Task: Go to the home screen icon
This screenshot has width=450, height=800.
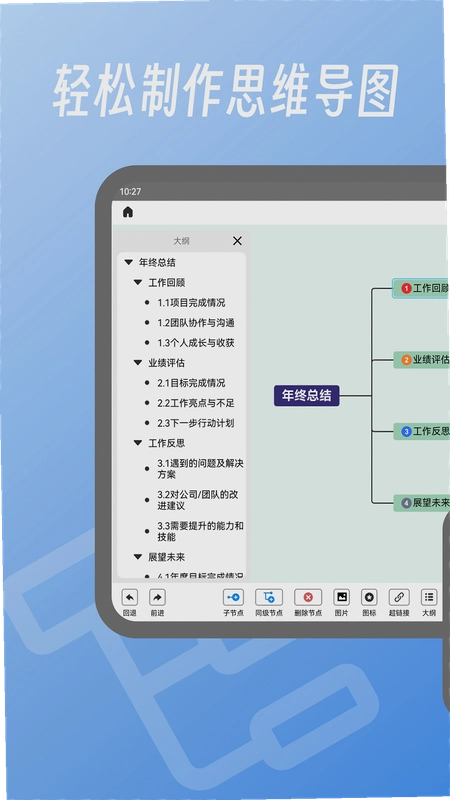Action: pos(128,212)
